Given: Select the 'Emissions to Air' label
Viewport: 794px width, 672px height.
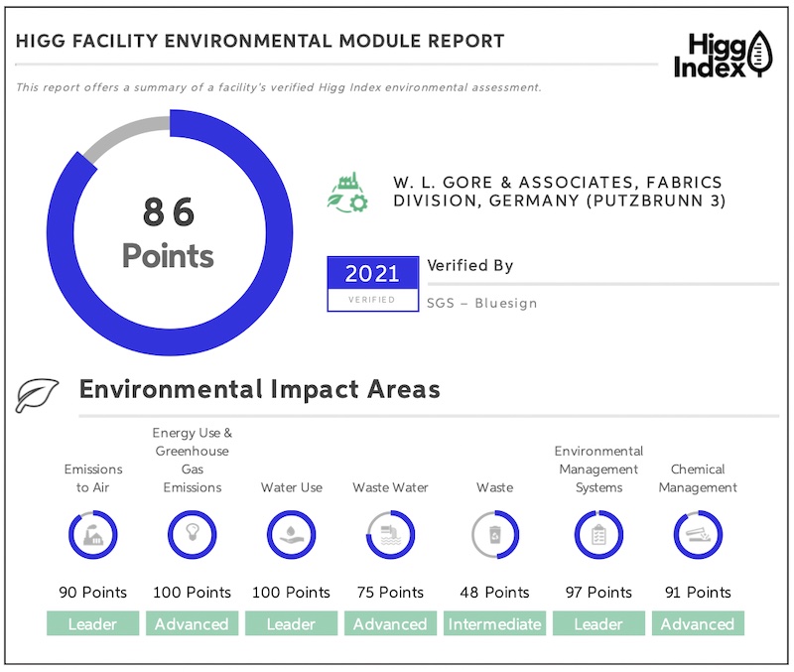Looking at the screenshot, I should pos(93,478).
